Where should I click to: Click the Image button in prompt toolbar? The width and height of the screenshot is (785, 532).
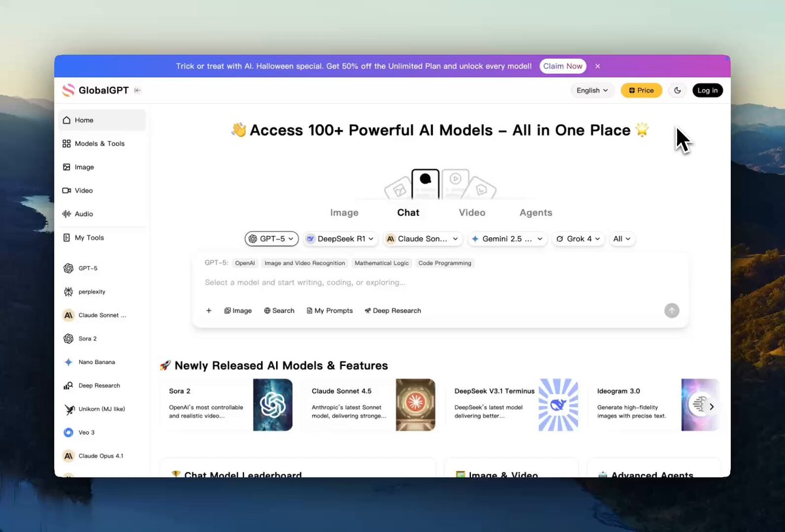pyautogui.click(x=238, y=311)
